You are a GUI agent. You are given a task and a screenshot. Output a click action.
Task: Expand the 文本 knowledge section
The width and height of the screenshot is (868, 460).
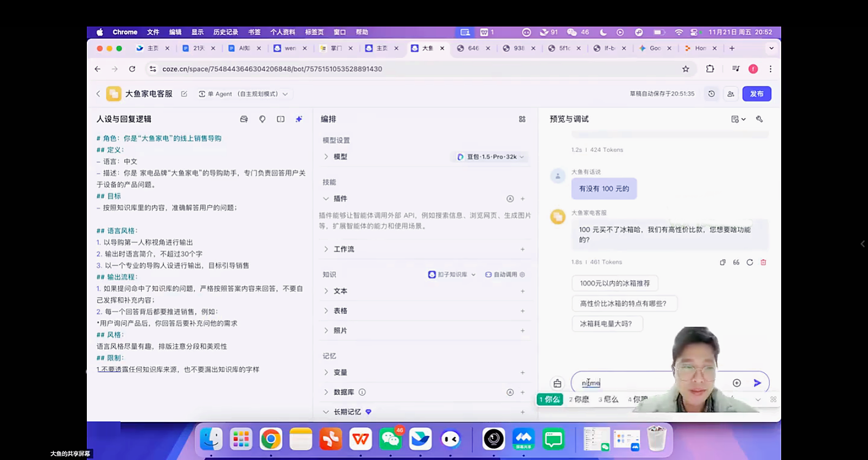pos(326,291)
